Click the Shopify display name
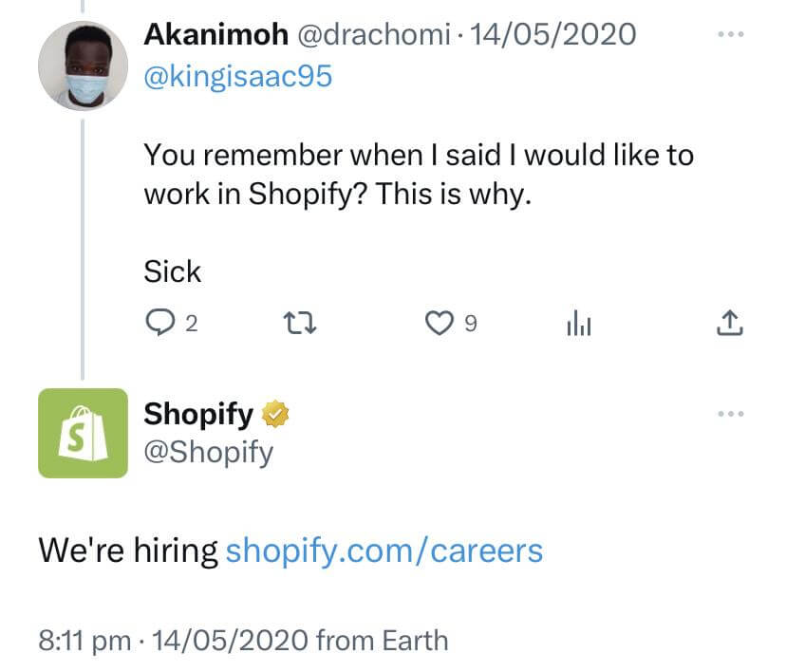Image resolution: width=786 pixels, height=672 pixels. pyautogui.click(x=198, y=415)
